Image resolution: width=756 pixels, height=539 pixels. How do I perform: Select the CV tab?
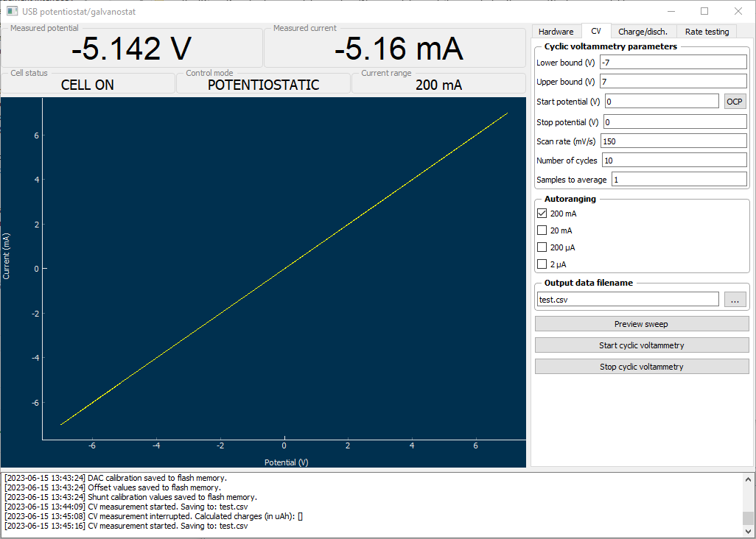click(x=596, y=31)
